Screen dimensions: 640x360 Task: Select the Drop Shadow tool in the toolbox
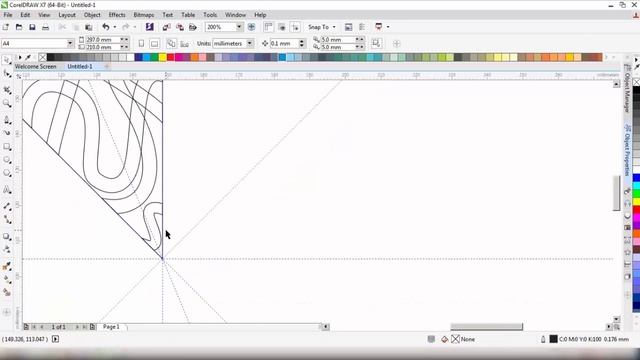coord(7,236)
